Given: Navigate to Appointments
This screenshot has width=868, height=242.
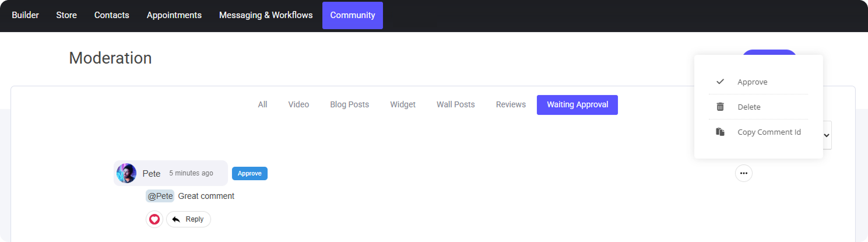Looking at the screenshot, I should click(x=174, y=15).
